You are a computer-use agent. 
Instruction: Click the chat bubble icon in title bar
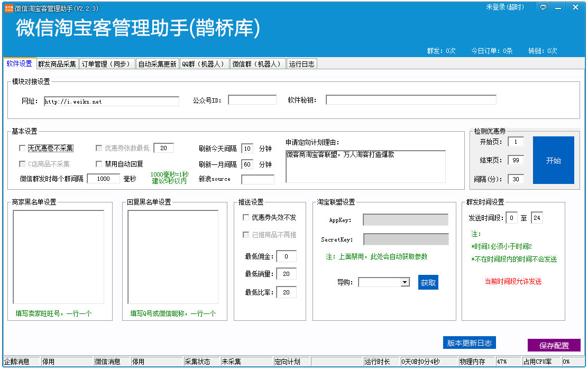(x=543, y=7)
